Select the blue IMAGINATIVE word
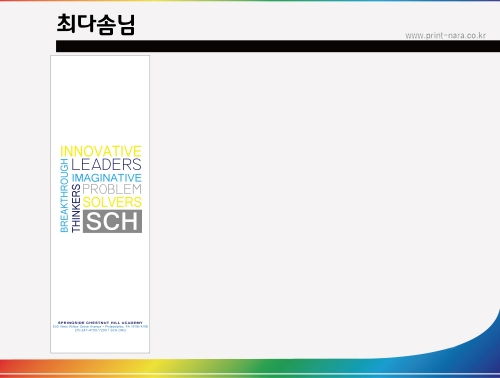The height and width of the screenshot is (378, 500). (x=107, y=178)
